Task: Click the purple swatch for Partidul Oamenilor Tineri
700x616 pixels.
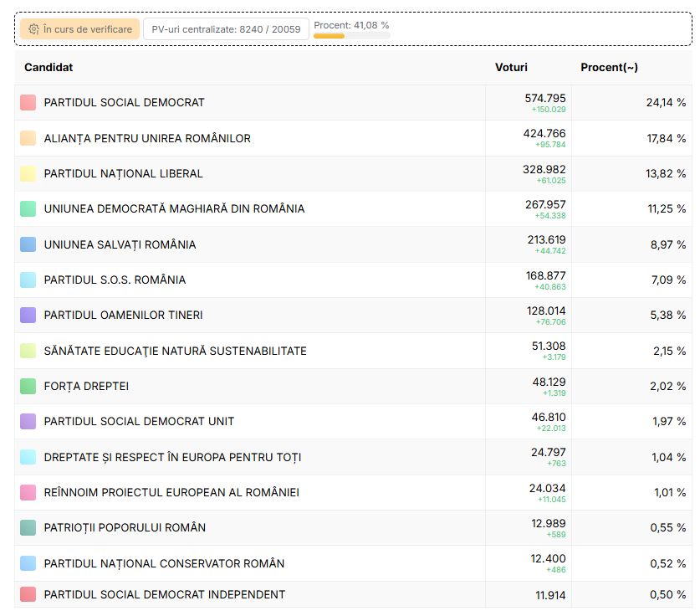Action: pos(28,315)
